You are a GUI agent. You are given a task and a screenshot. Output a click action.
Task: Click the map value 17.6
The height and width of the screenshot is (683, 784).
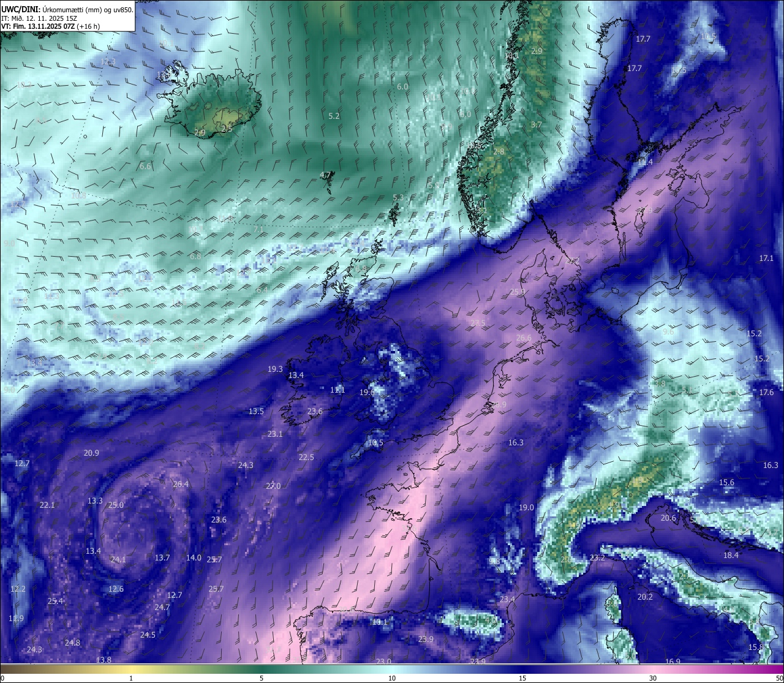click(766, 393)
